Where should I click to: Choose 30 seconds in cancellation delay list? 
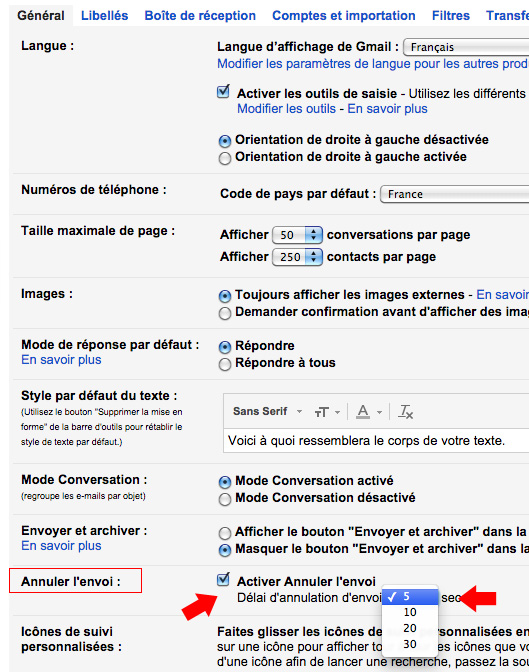coord(410,644)
